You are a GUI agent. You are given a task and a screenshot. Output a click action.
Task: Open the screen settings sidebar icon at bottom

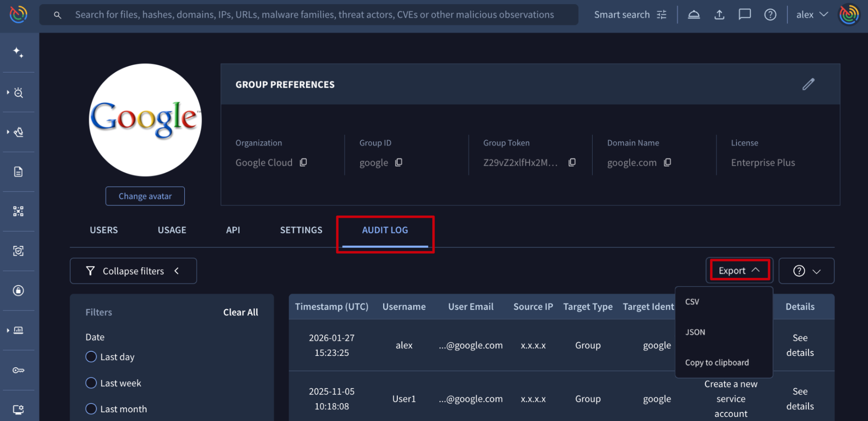18,410
